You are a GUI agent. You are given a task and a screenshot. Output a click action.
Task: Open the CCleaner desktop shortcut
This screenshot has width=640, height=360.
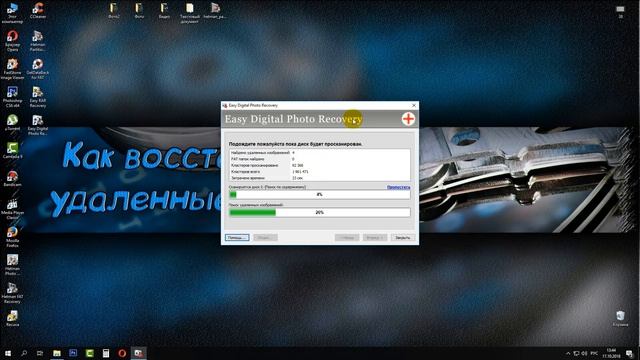pos(38,11)
